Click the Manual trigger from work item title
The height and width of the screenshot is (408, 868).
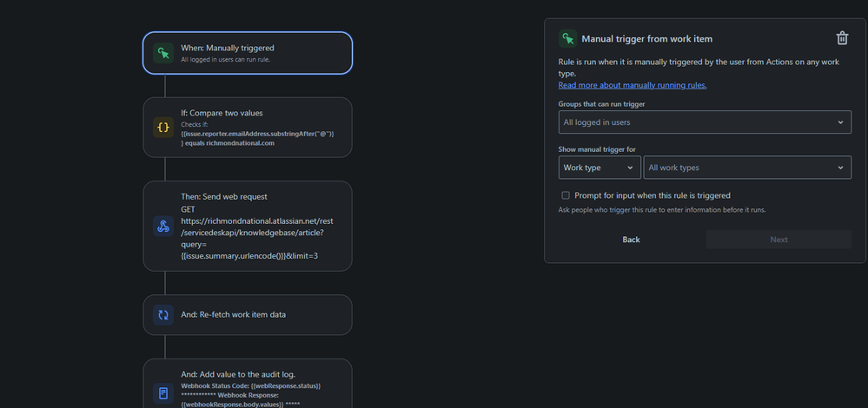646,39
